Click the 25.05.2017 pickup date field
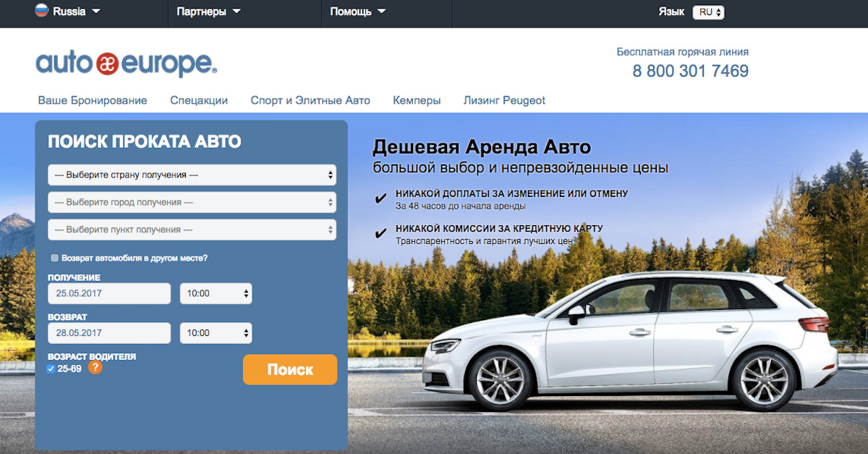This screenshot has height=454, width=868. point(109,293)
